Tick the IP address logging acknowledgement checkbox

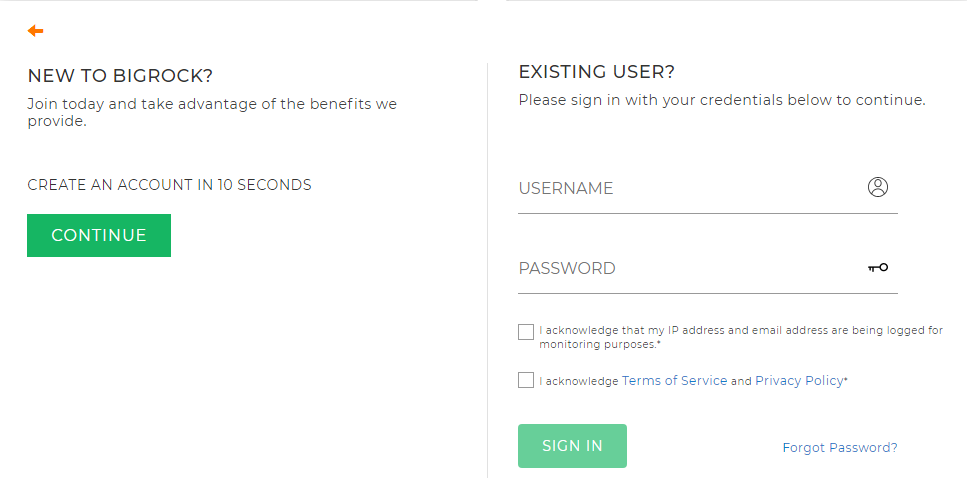[525, 332]
